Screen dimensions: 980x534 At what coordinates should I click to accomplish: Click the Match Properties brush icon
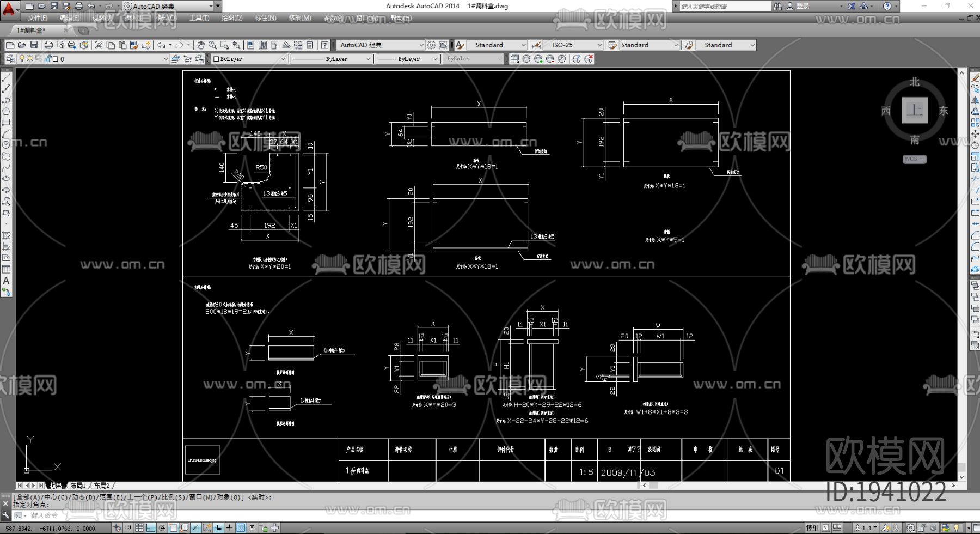[133, 45]
